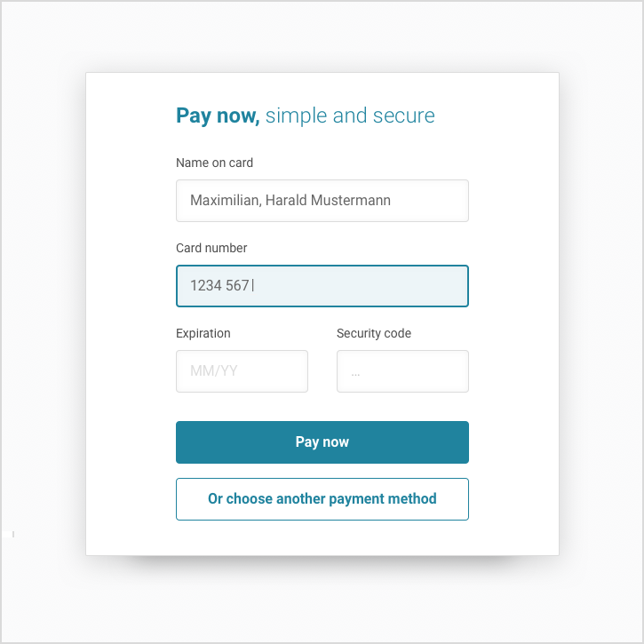The width and height of the screenshot is (644, 644).
Task: Click empty right end of name field
Action: (x=435, y=201)
